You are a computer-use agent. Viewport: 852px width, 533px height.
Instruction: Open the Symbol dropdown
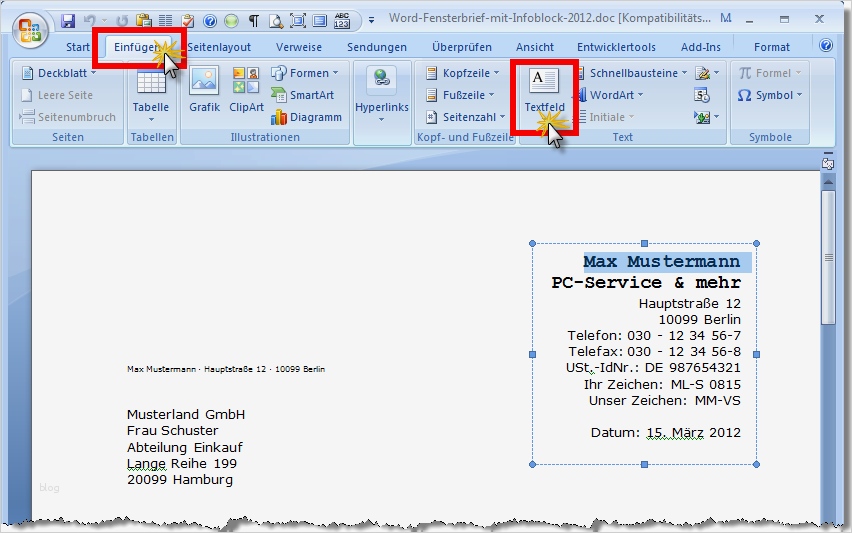pos(770,95)
